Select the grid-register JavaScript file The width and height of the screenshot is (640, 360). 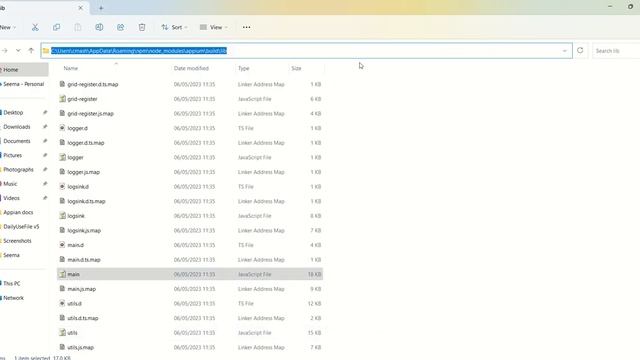click(x=190, y=99)
